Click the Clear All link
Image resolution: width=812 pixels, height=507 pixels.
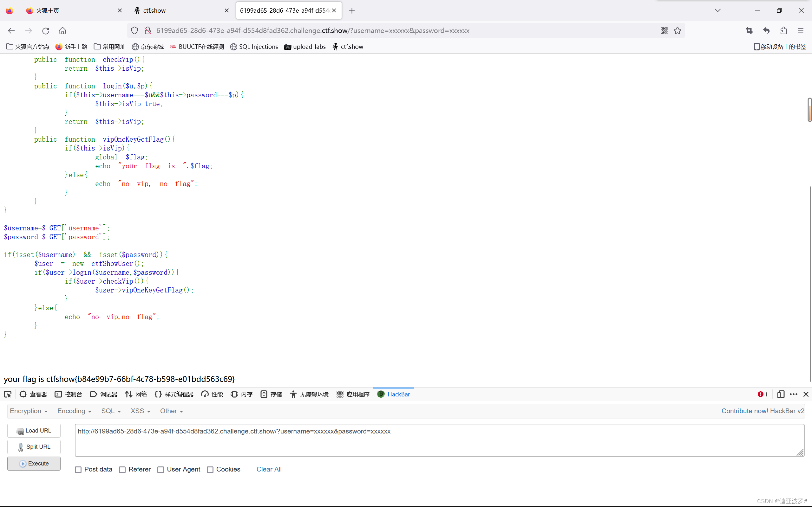[x=269, y=469]
